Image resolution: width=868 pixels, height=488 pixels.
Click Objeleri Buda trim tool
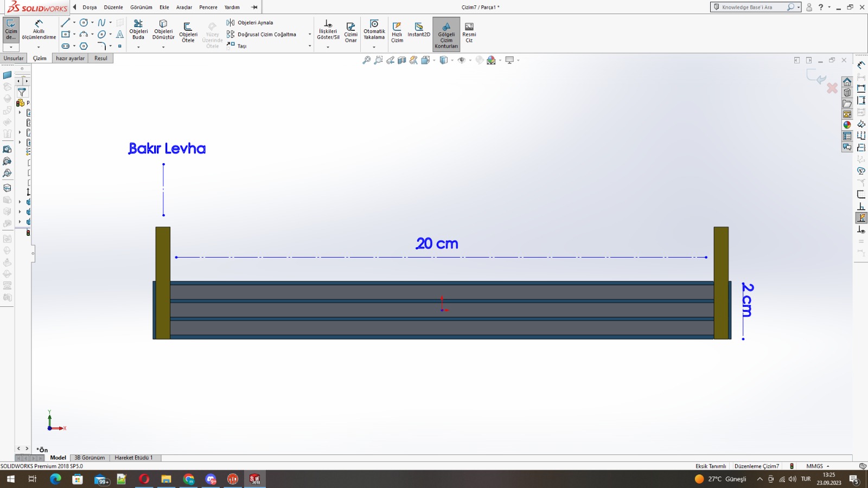tap(138, 30)
